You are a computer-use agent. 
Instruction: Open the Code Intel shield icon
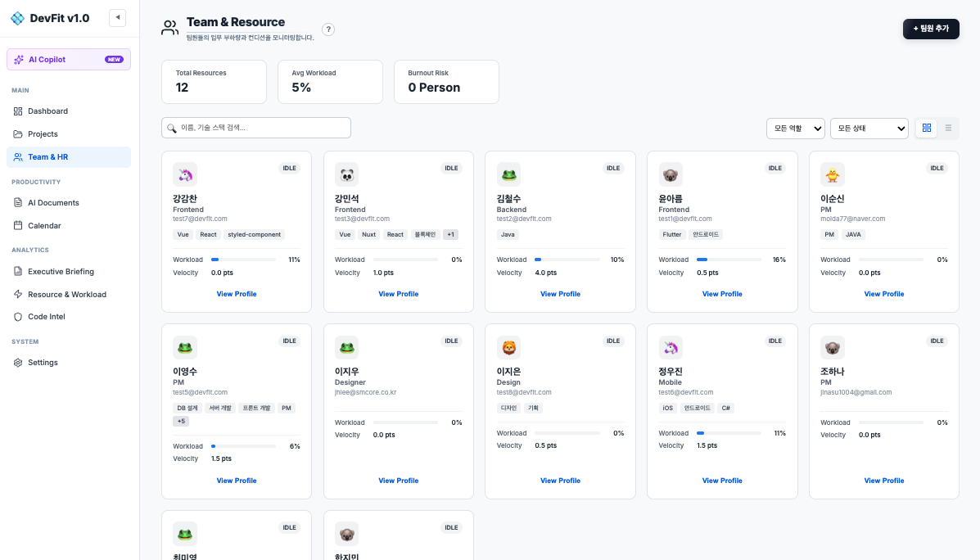[20, 316]
